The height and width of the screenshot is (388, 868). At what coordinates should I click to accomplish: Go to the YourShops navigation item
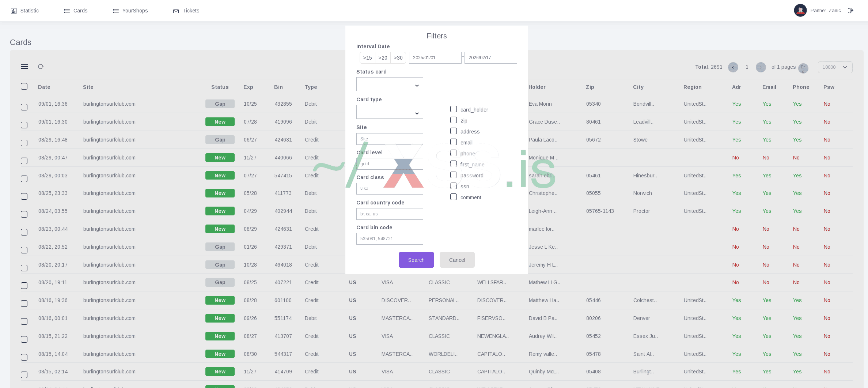(x=130, y=11)
